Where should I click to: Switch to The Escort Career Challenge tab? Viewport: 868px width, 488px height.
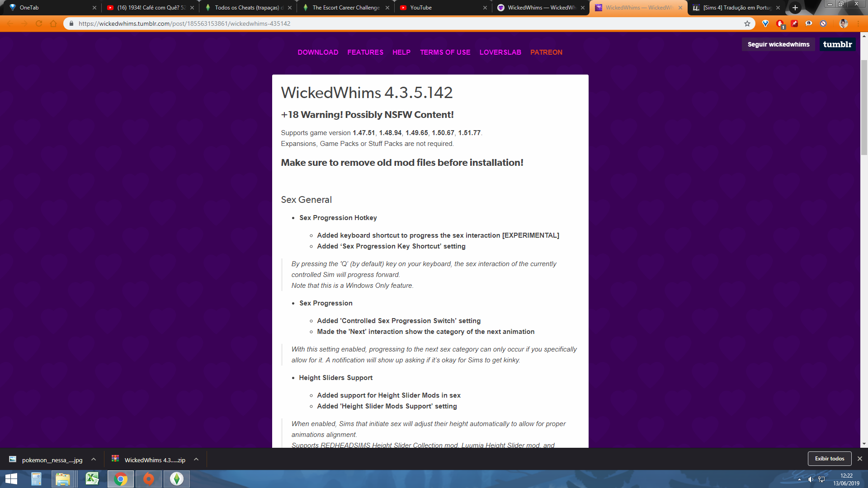coord(346,8)
